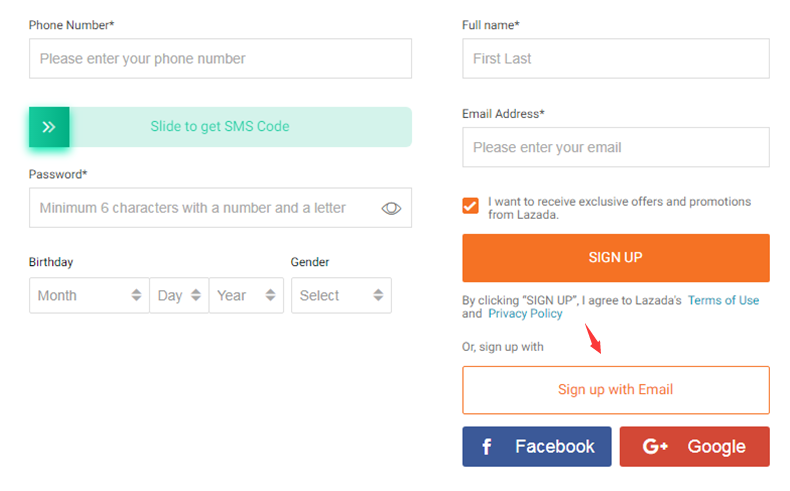Open the Terms of Use link
Image resolution: width=790 pixels, height=491 pixels.
pos(723,300)
